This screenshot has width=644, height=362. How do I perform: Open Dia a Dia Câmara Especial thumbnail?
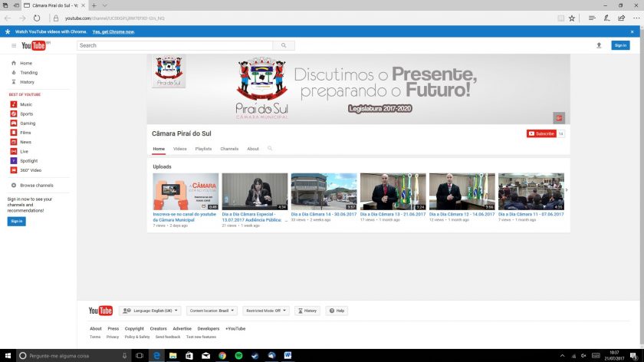(x=255, y=192)
